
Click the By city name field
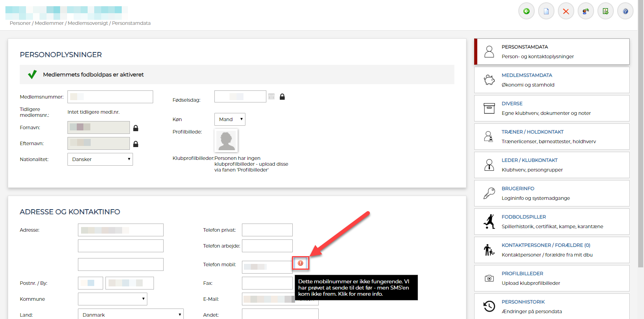(129, 283)
